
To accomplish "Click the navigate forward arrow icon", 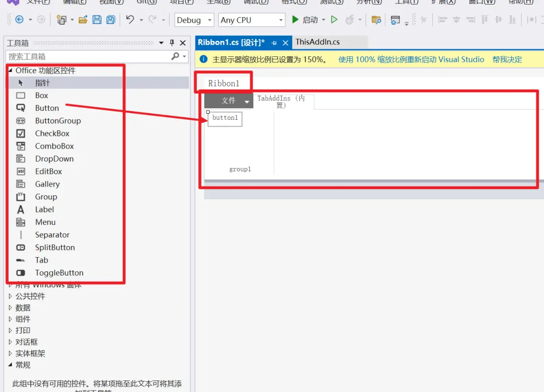I will (x=41, y=20).
